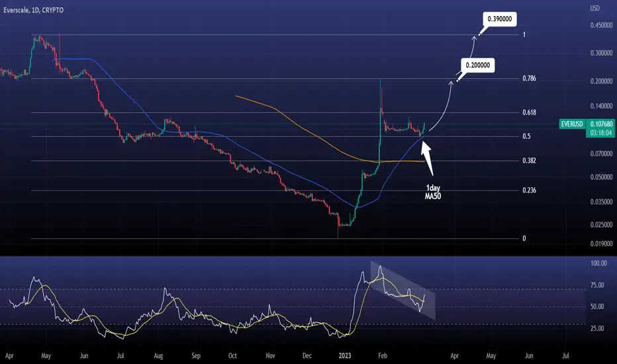Click the Everscale, 1D, CRYPTO chart title
This screenshot has height=364, width=617.
[x=34, y=10]
